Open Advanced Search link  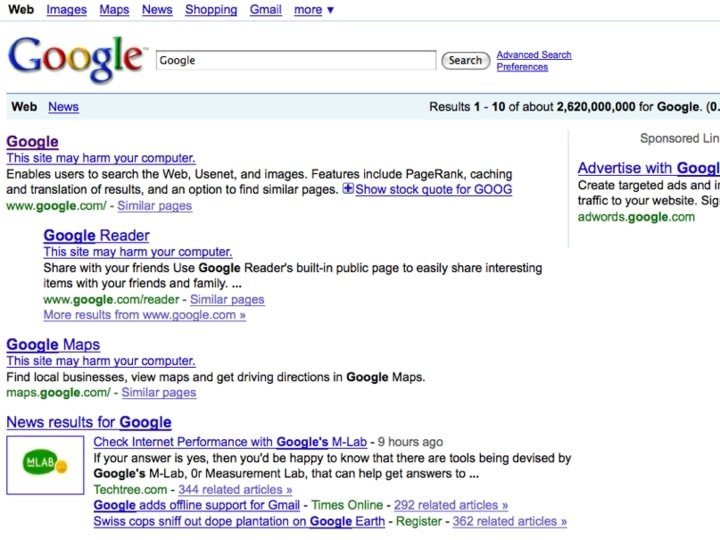534,55
